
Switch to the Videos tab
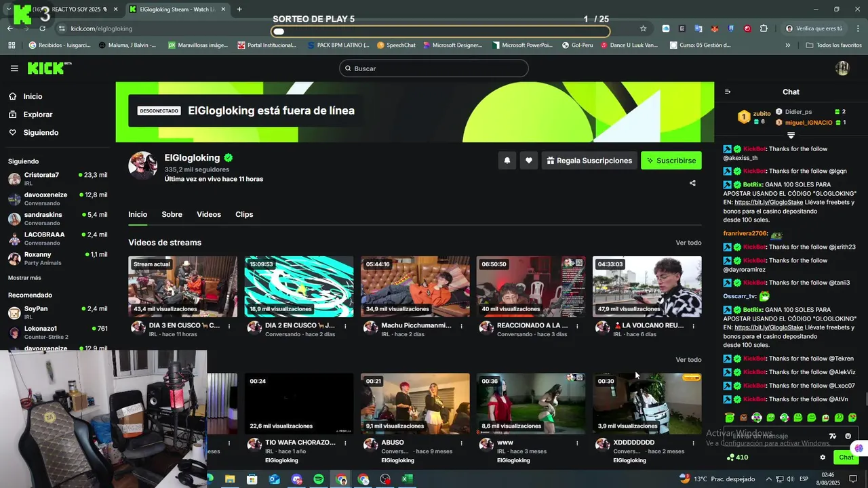[209, 214]
